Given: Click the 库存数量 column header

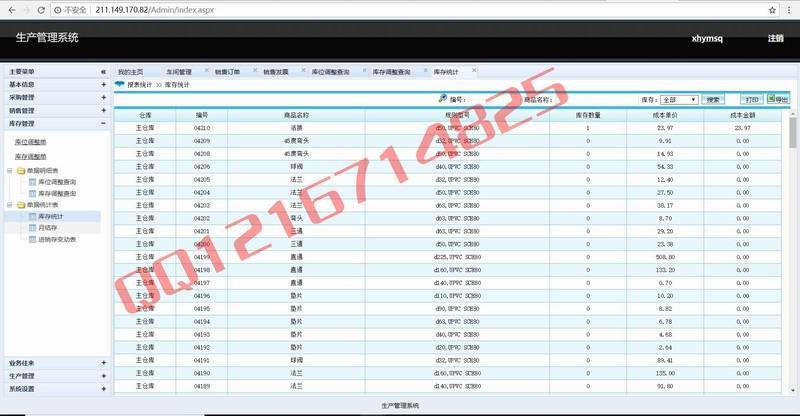Looking at the screenshot, I should tap(588, 115).
